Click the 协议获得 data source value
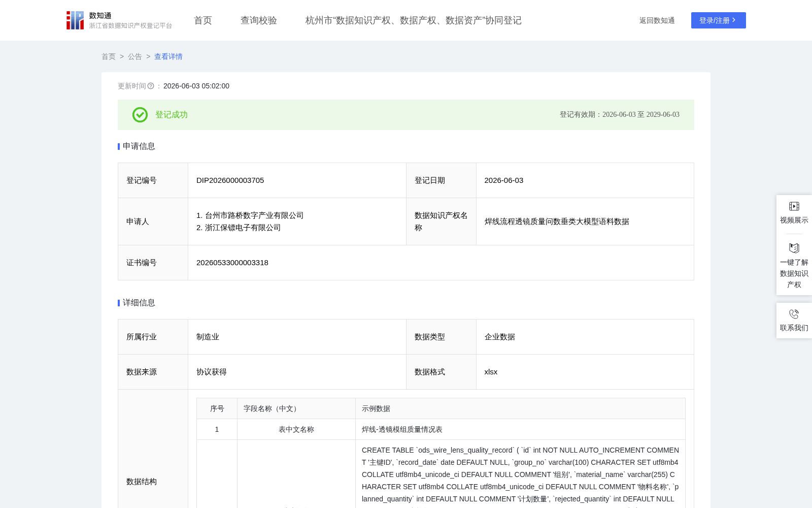The width and height of the screenshot is (812, 508). (212, 372)
